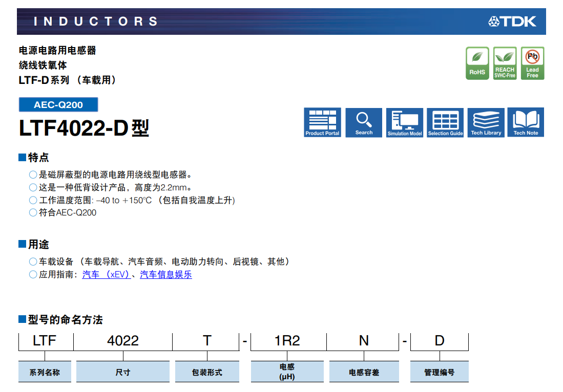Click the LTF part number segment
This screenshot has width=563, height=392.
(45, 341)
